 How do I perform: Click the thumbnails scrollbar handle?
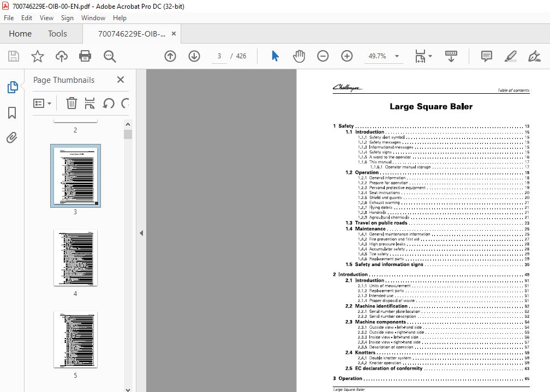click(128, 135)
